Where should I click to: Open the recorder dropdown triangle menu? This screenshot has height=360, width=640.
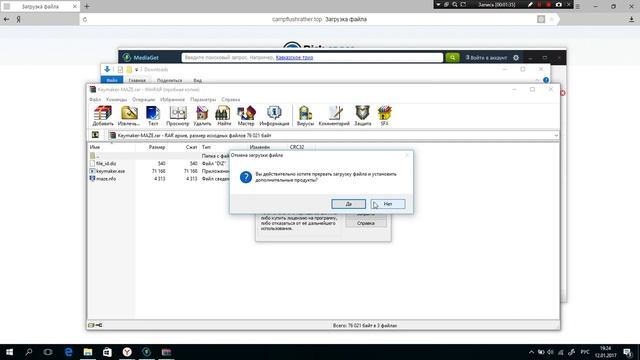pyautogui.click(x=438, y=4)
